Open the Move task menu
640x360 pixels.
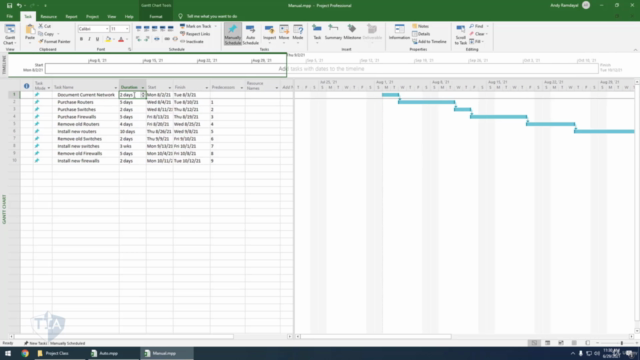pyautogui.click(x=284, y=33)
